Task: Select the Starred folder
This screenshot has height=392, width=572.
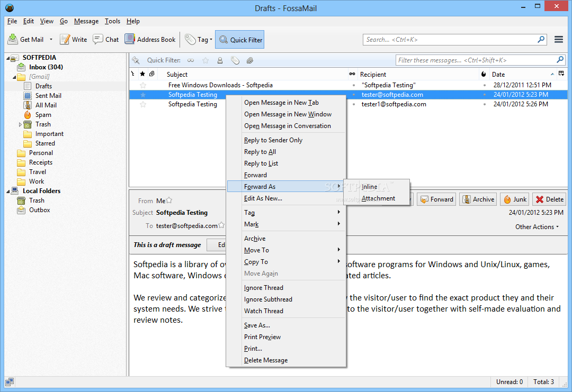Action: [x=45, y=143]
